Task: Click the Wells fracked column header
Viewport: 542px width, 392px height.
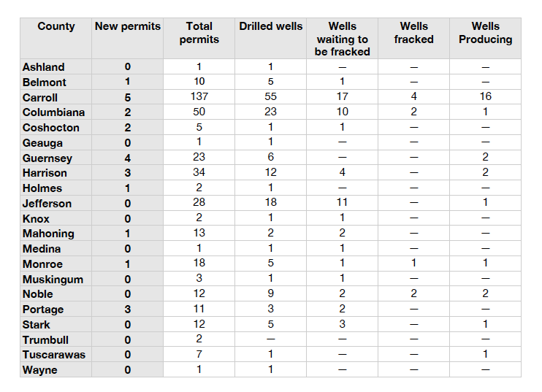Action: click(x=413, y=33)
